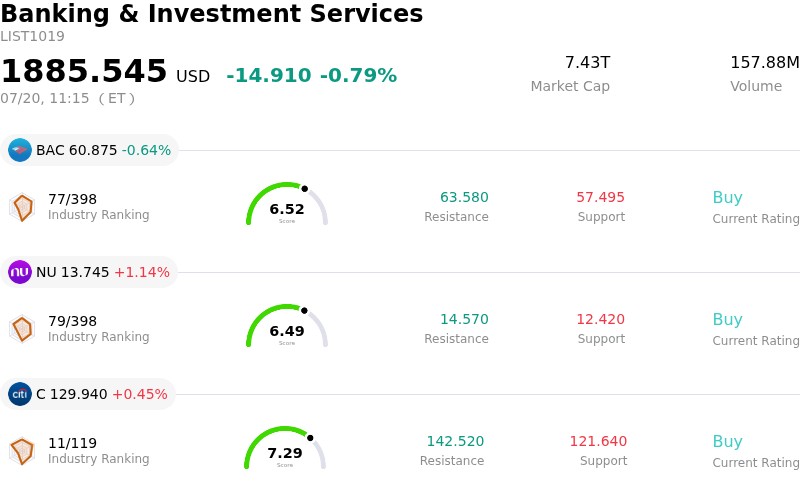Click the Nu Holdings purple logo icon

(x=20, y=272)
